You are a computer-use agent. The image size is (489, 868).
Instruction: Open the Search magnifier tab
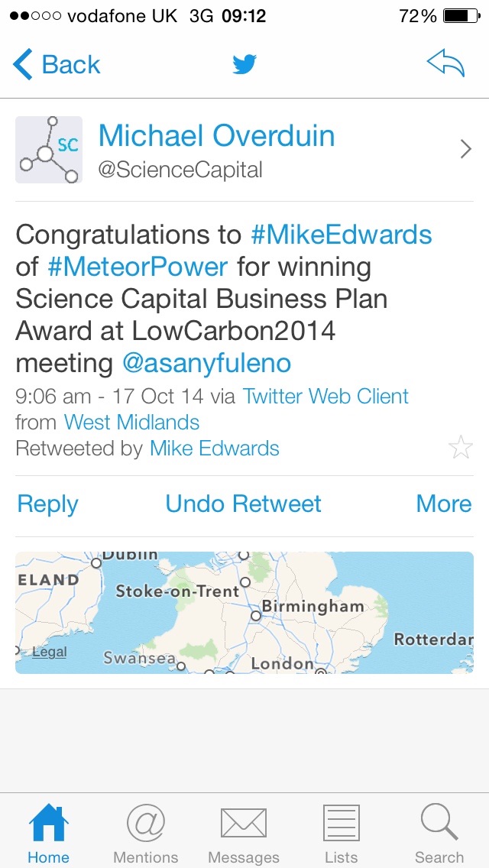point(439,834)
